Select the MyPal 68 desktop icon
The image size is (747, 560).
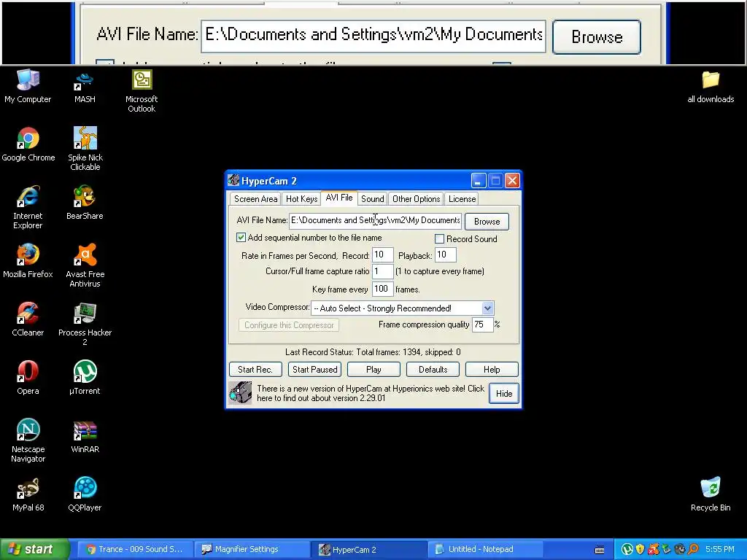click(28, 494)
